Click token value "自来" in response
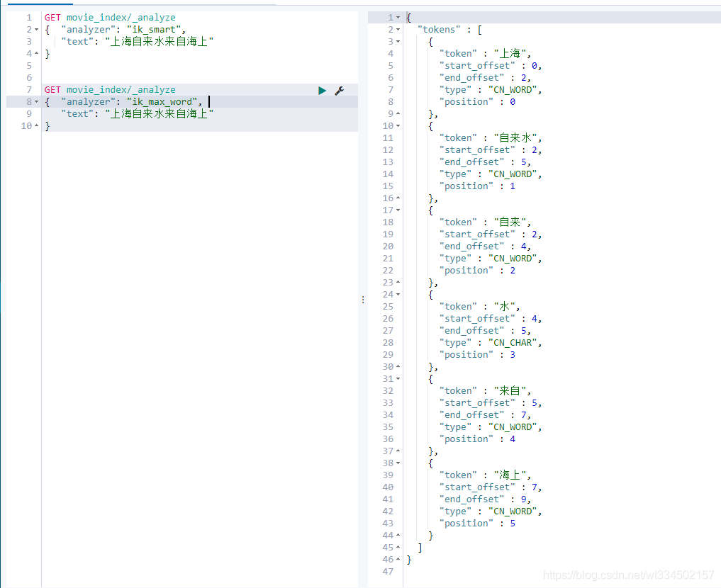This screenshot has height=588, width=721. click(510, 222)
